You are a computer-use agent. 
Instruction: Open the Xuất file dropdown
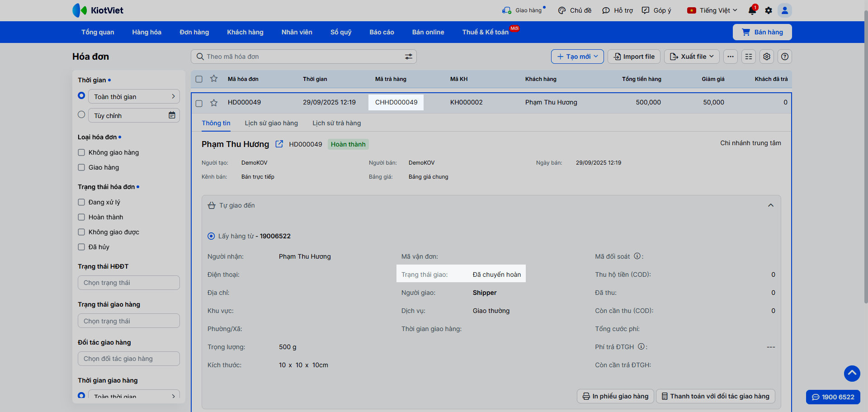[692, 57]
